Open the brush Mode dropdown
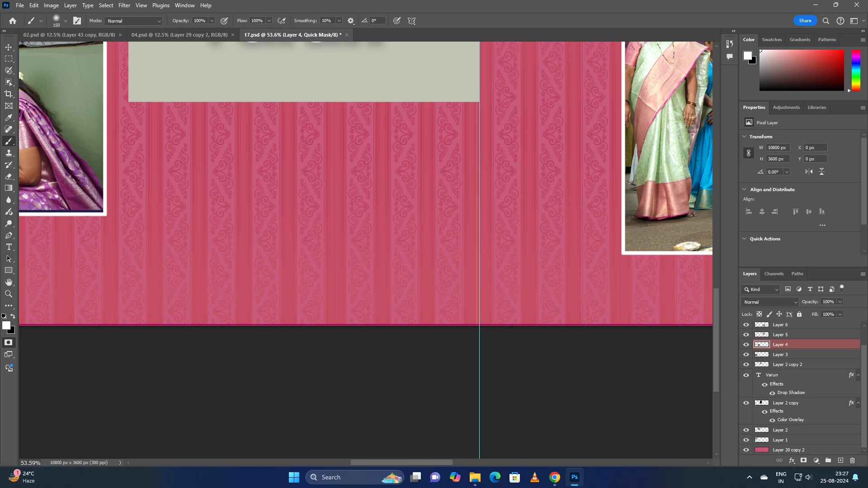868x488 pixels. pyautogui.click(x=134, y=21)
